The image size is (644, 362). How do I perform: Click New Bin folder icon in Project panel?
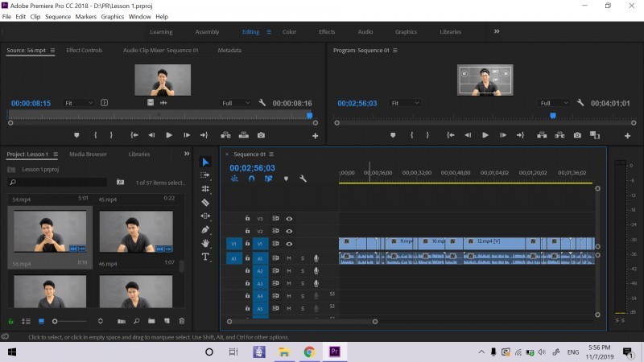[151, 321]
